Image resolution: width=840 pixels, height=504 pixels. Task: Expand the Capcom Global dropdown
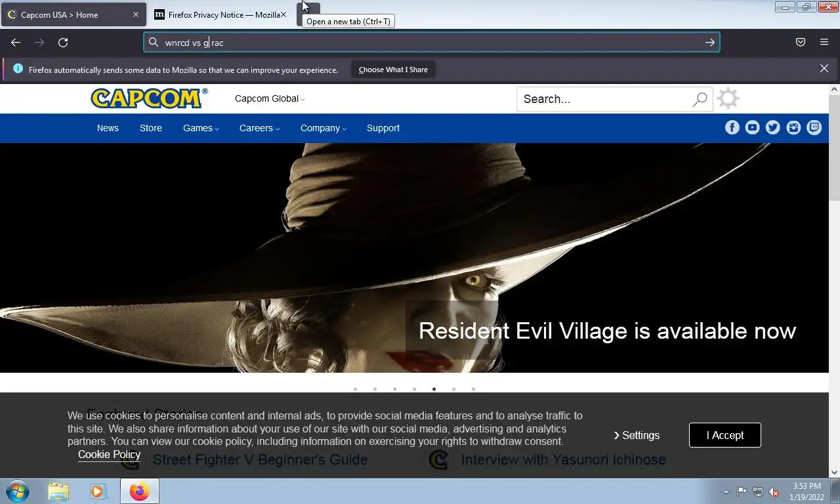coord(270,98)
